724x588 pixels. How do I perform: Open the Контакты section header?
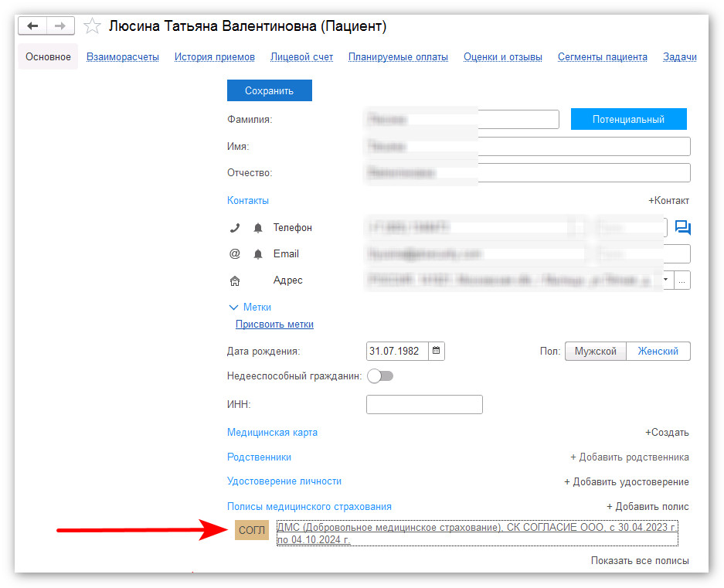pyautogui.click(x=248, y=200)
